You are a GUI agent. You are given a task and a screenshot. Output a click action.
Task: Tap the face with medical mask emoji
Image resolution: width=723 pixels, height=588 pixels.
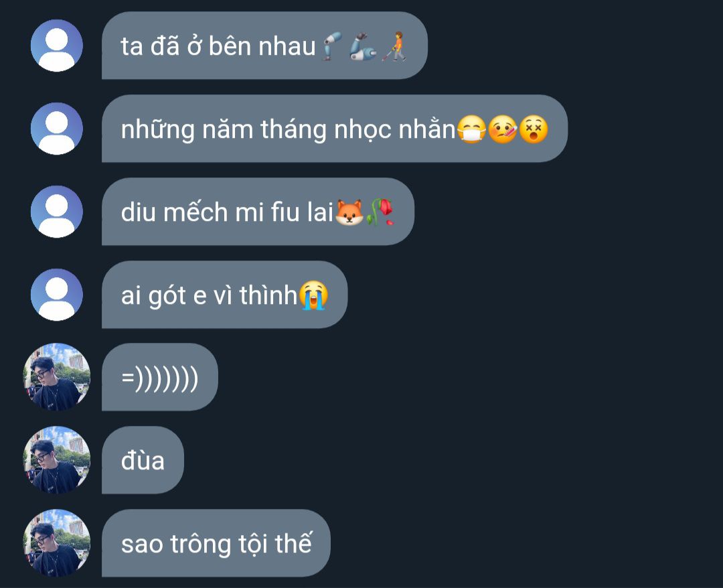(x=472, y=129)
